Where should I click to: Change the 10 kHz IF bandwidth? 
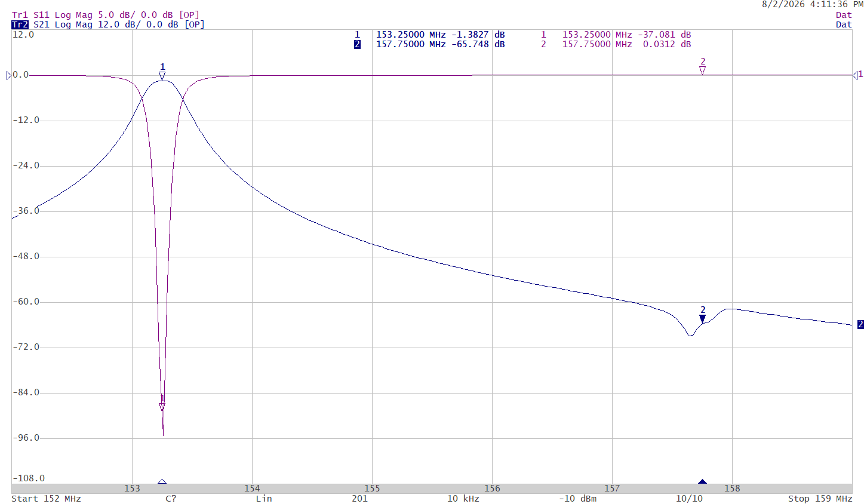point(463,499)
